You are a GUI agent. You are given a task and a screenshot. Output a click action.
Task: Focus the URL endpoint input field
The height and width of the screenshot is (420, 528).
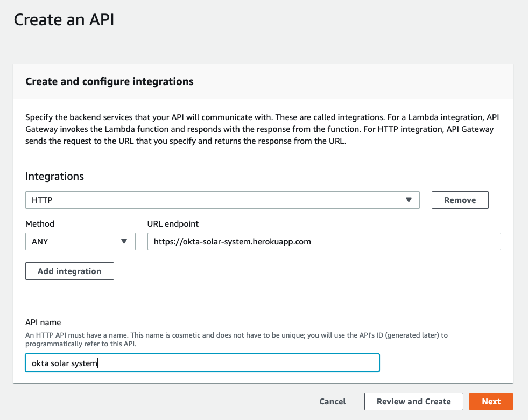click(324, 241)
